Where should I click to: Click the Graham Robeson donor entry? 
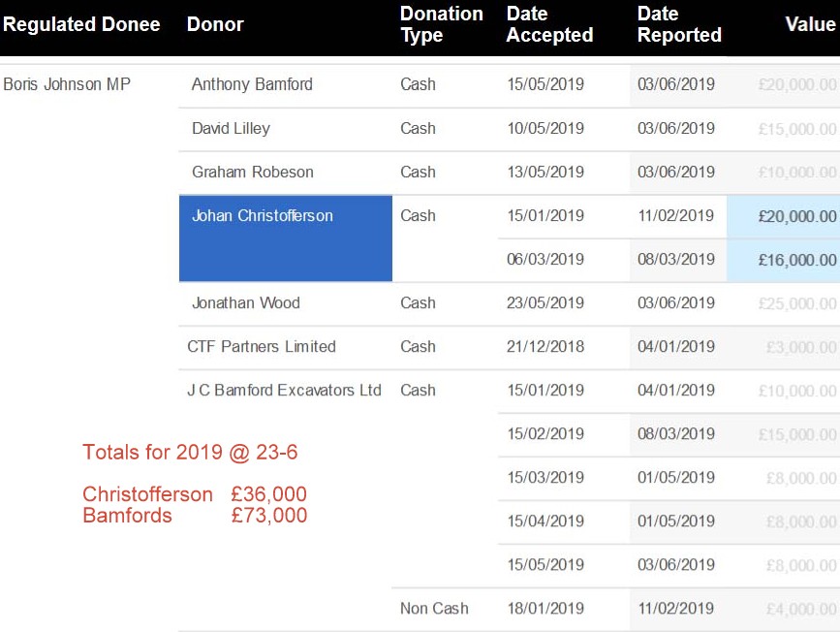pos(252,173)
